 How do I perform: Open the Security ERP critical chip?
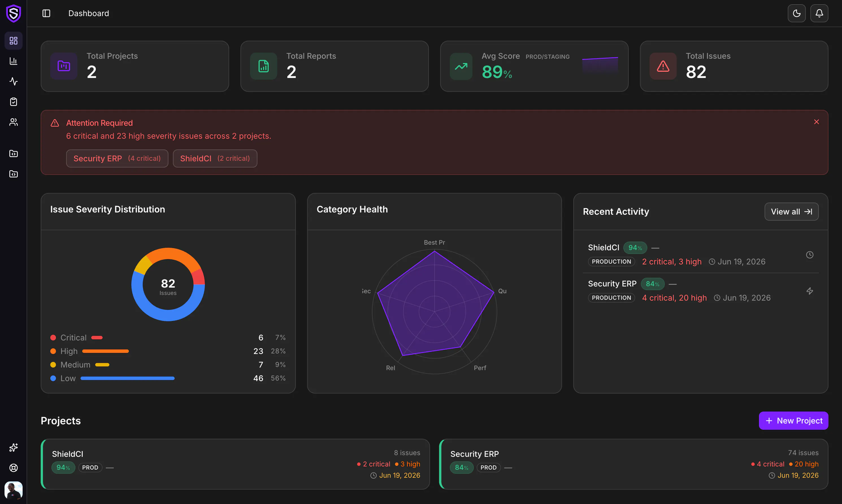pos(117,158)
